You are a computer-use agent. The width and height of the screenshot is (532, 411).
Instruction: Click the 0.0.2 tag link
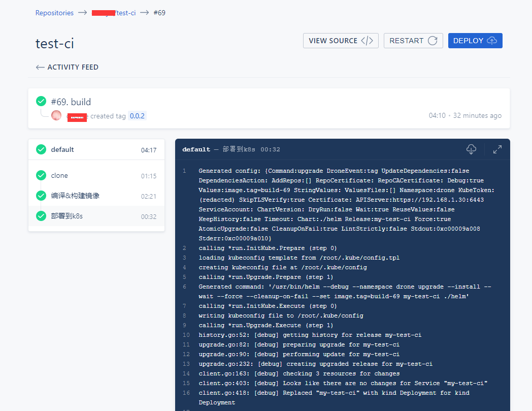pos(137,116)
